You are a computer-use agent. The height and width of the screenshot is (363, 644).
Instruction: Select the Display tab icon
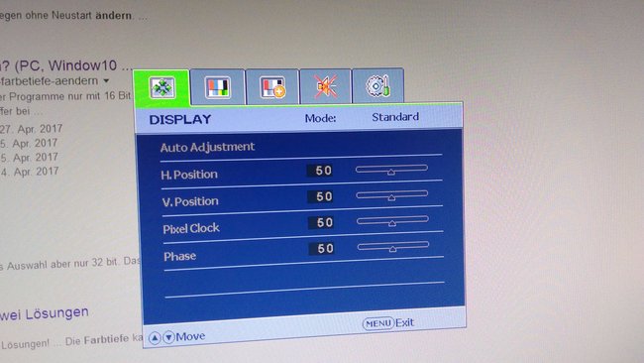click(162, 87)
